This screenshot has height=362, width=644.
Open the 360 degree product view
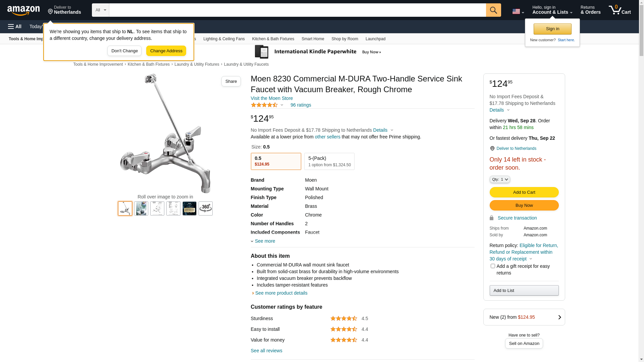click(x=205, y=208)
